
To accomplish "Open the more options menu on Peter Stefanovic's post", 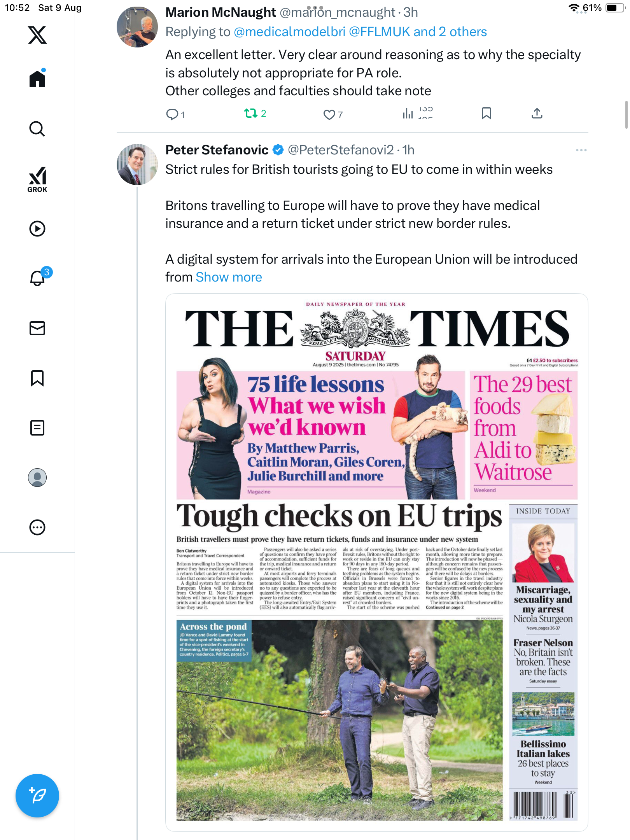I will pyautogui.click(x=581, y=150).
